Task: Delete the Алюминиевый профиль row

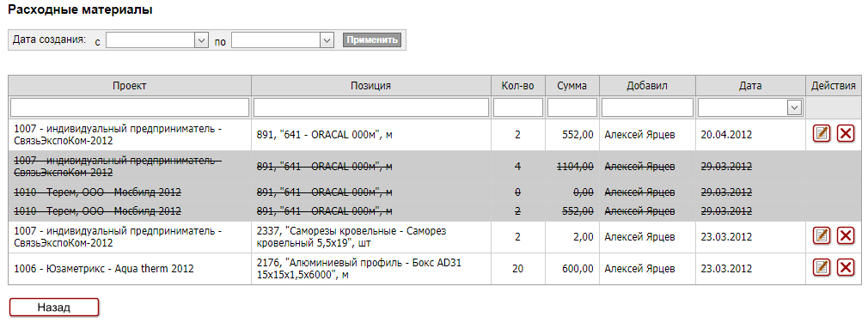Action: [846, 268]
